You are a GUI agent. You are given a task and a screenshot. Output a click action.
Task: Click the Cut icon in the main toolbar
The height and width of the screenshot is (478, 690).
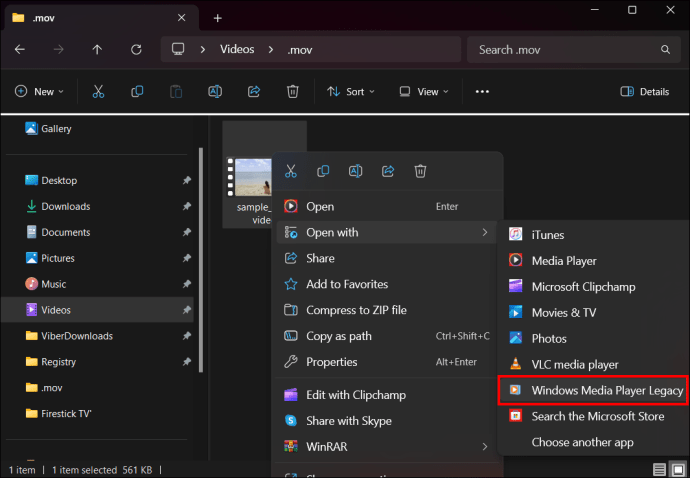coord(98,92)
